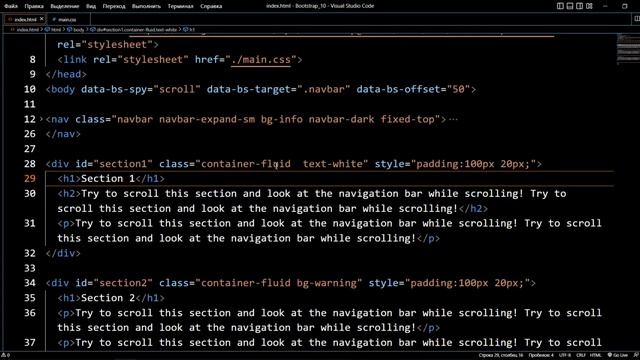Click the "50" offset value on line 10
Image resolution: width=640 pixels, height=360 pixels.
(458, 89)
